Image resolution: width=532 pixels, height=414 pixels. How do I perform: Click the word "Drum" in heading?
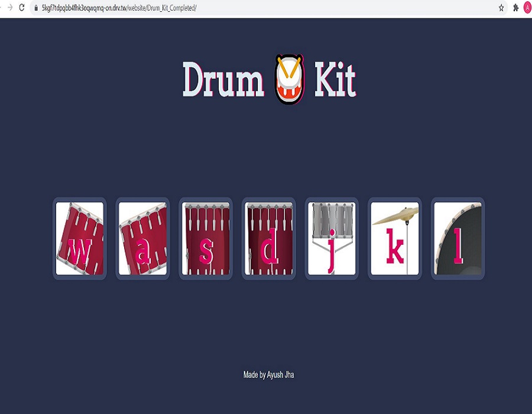pos(223,79)
